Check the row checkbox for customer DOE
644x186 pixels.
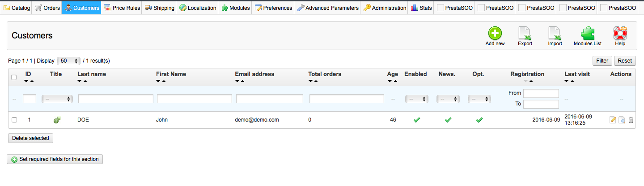point(14,120)
